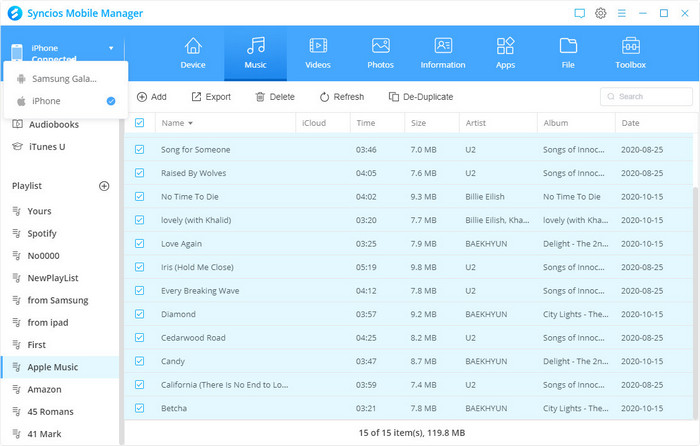Open the Videos tab

coord(318,53)
